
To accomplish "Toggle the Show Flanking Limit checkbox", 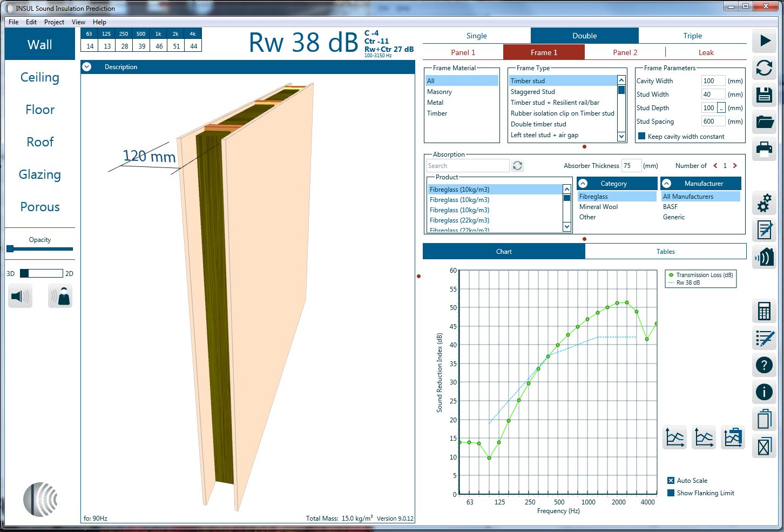I will coord(671,493).
